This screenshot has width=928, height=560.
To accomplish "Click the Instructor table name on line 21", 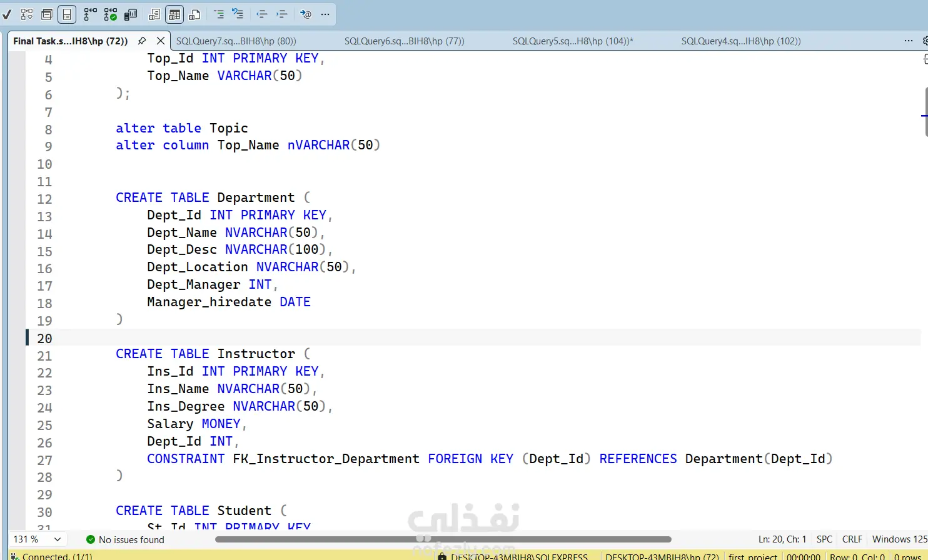I will [x=256, y=354].
